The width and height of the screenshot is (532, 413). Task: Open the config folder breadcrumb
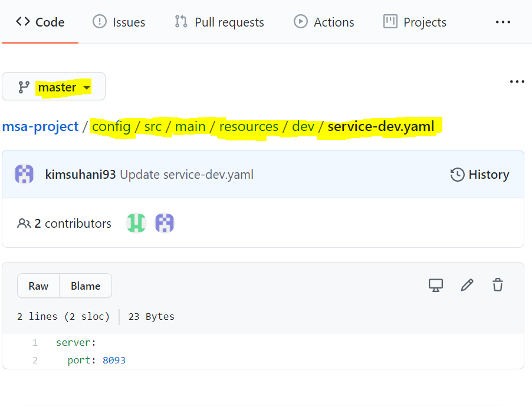point(111,126)
